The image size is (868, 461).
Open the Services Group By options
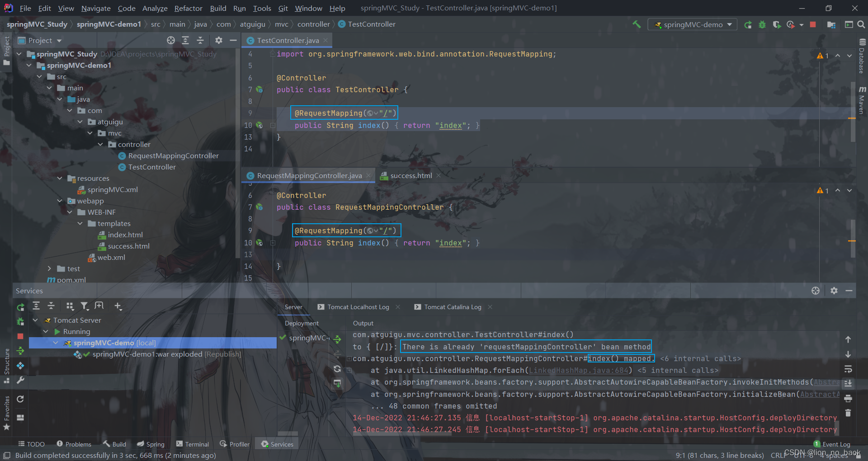(70, 306)
